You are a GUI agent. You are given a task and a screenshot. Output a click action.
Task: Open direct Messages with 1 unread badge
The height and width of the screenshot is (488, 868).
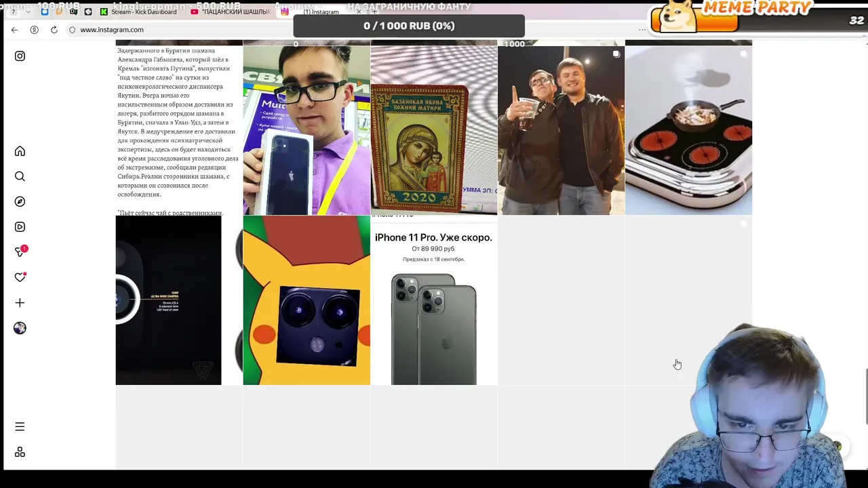[20, 251]
